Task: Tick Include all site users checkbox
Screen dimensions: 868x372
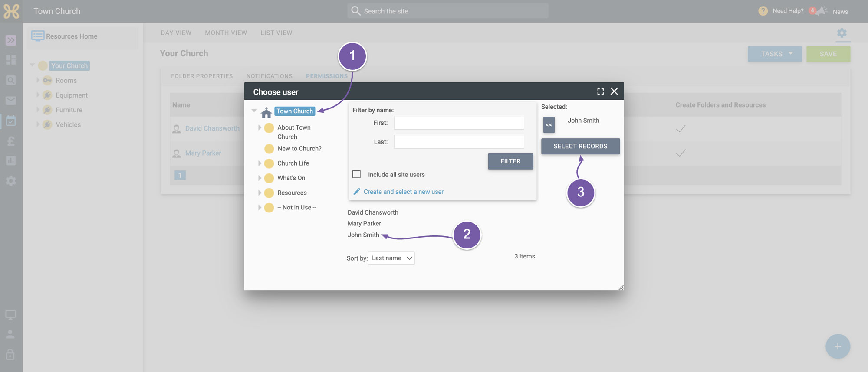Action: point(356,174)
